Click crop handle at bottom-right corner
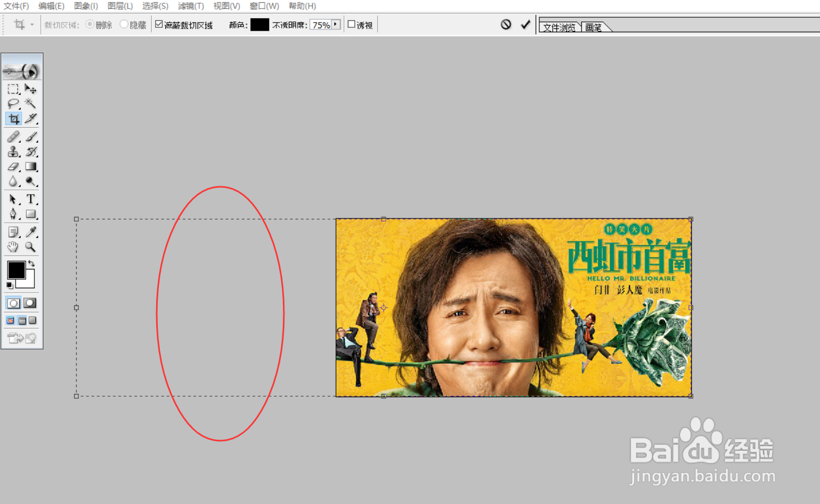Screen dimensions: 820x504 (x=691, y=396)
